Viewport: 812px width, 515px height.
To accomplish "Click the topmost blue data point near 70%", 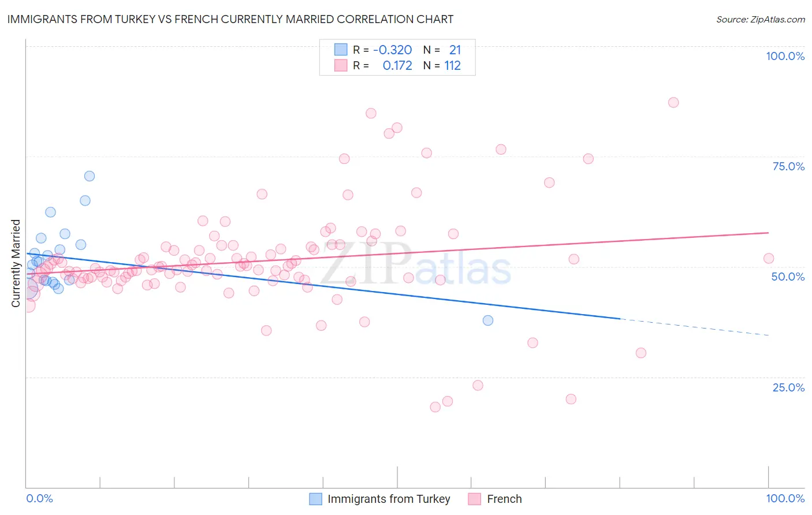I will (x=90, y=176).
